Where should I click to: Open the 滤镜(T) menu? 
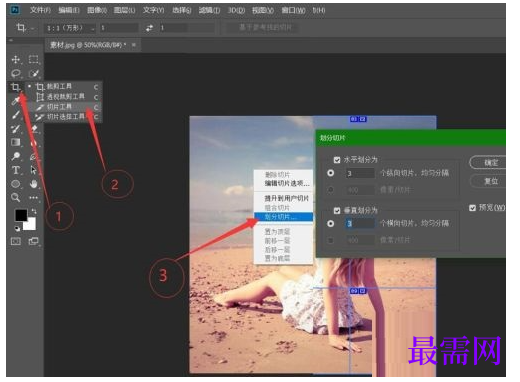[x=209, y=10]
